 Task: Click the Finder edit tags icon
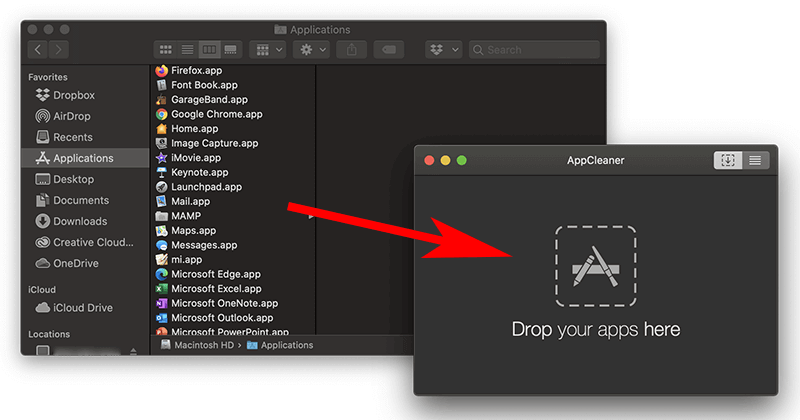[389, 50]
